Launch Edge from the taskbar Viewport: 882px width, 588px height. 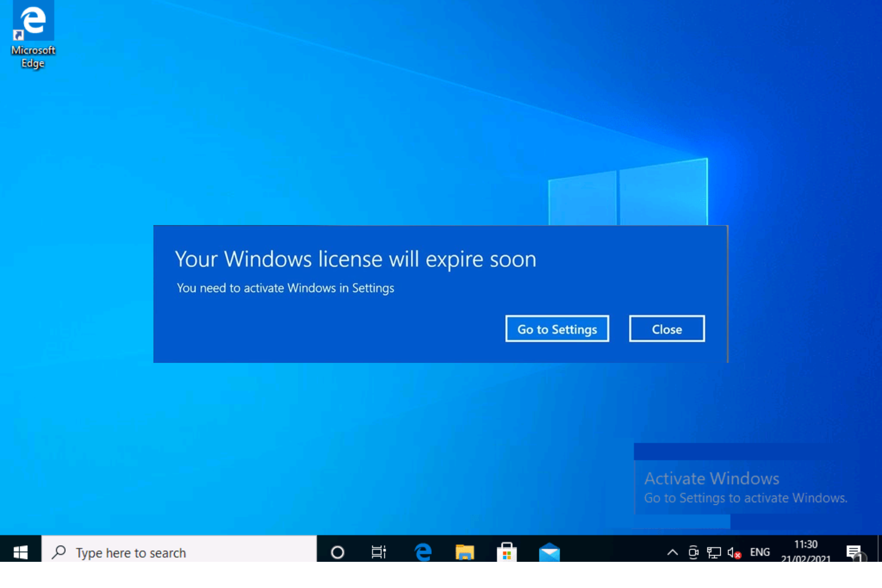pyautogui.click(x=423, y=552)
